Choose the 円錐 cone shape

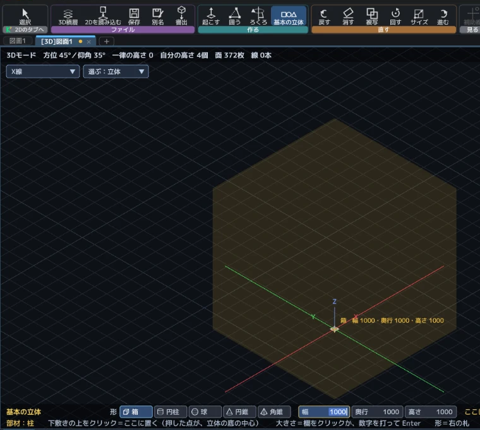(x=240, y=412)
